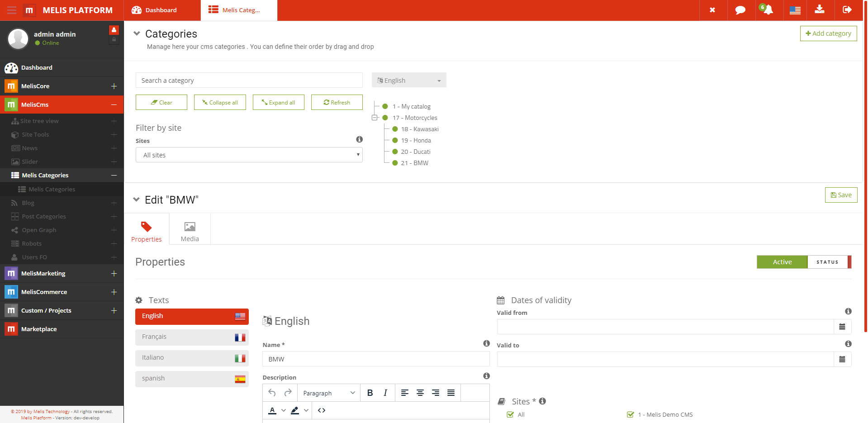Open the chat messages icon

tap(740, 10)
